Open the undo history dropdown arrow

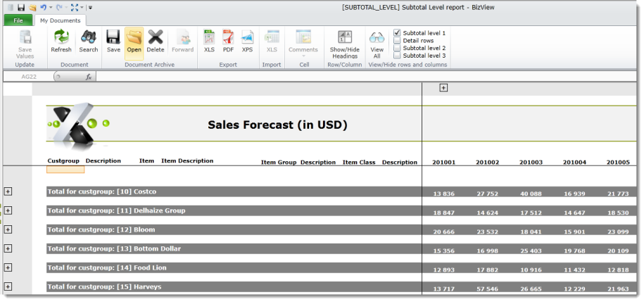point(51,8)
